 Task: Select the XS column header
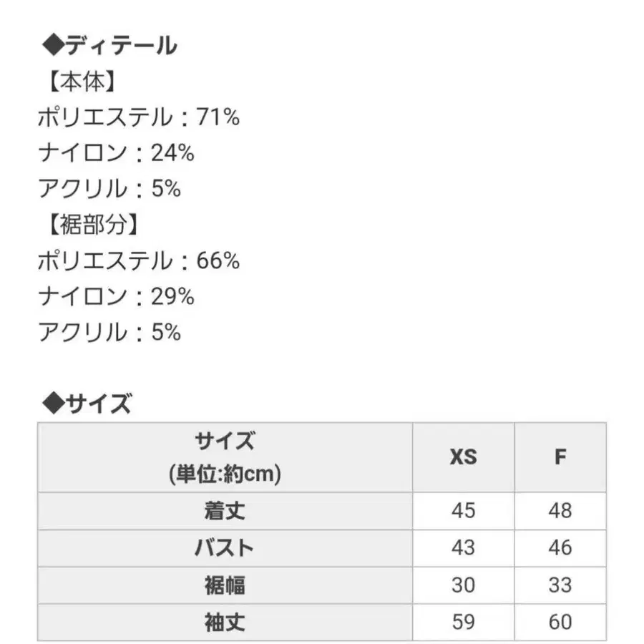(463, 457)
